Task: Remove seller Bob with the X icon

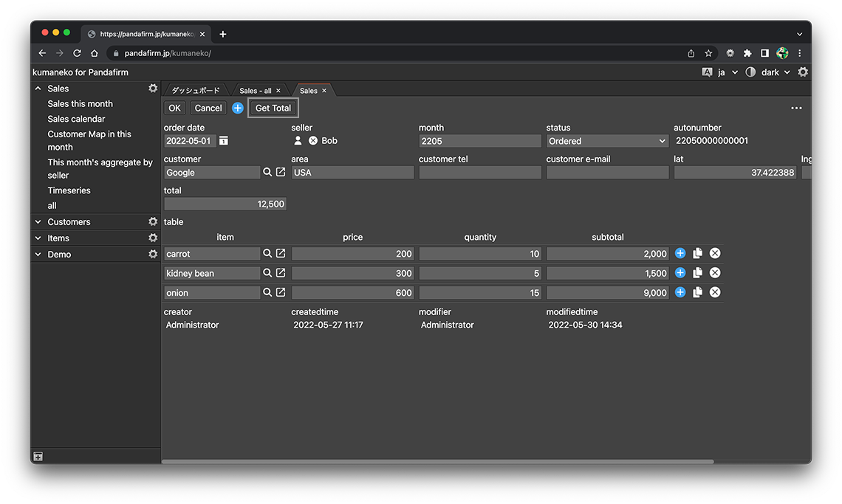Action: pos(313,141)
